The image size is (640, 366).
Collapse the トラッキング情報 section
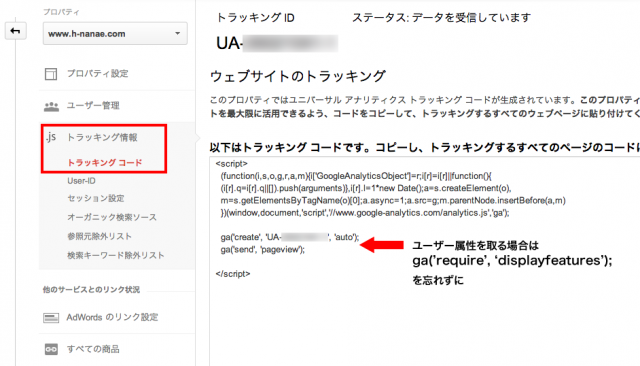[102, 137]
